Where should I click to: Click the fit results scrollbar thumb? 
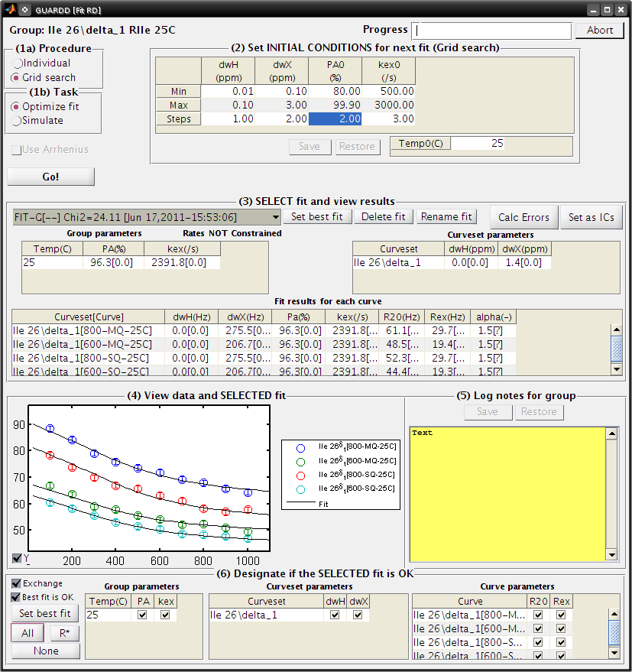tap(617, 349)
